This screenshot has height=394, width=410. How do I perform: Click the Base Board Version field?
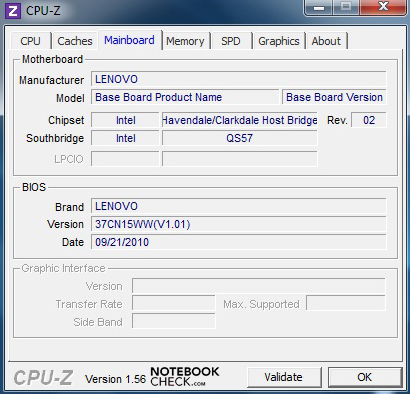(x=334, y=97)
